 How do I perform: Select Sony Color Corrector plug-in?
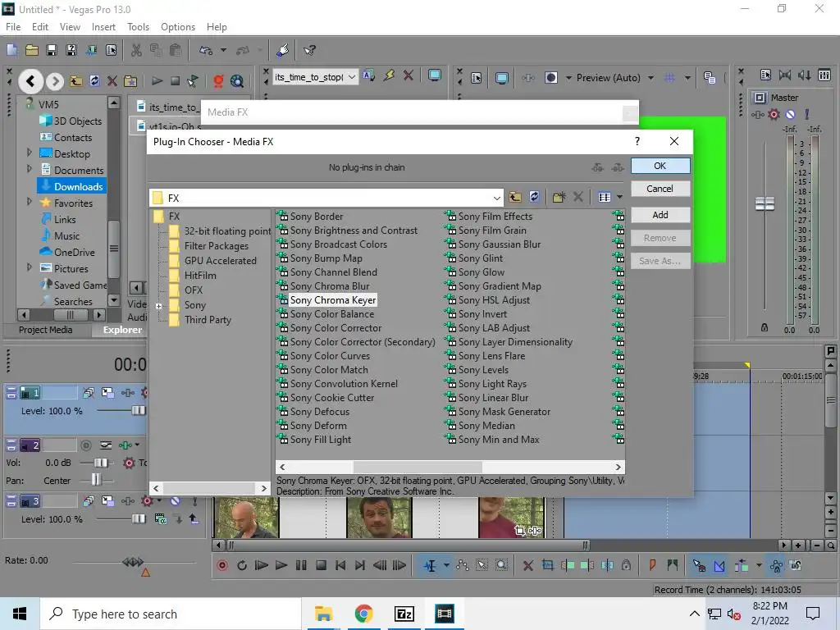(336, 328)
